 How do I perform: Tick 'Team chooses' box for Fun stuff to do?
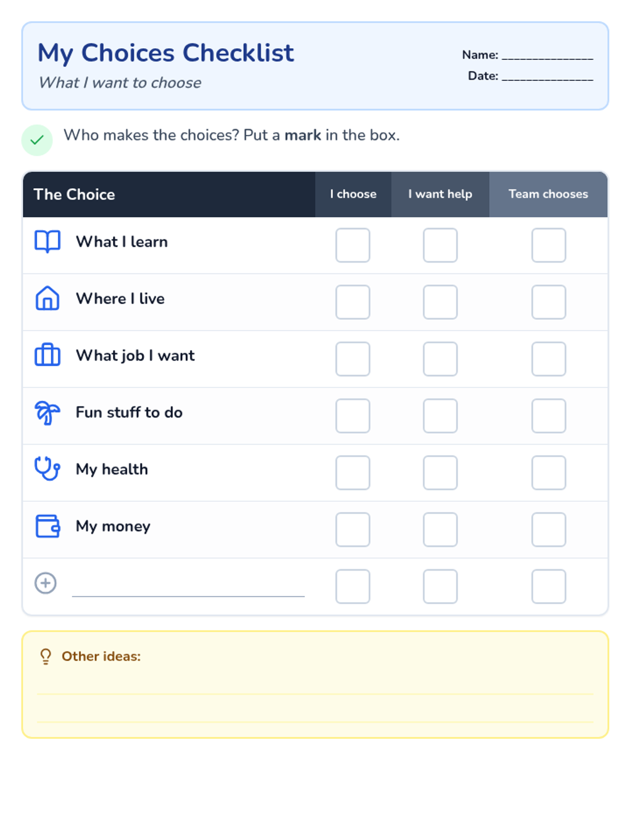click(549, 416)
